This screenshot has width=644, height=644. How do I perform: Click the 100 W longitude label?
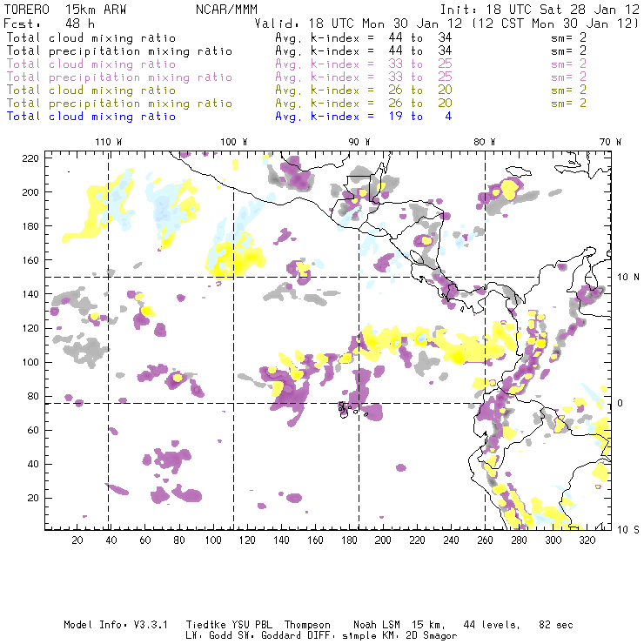pos(234,142)
